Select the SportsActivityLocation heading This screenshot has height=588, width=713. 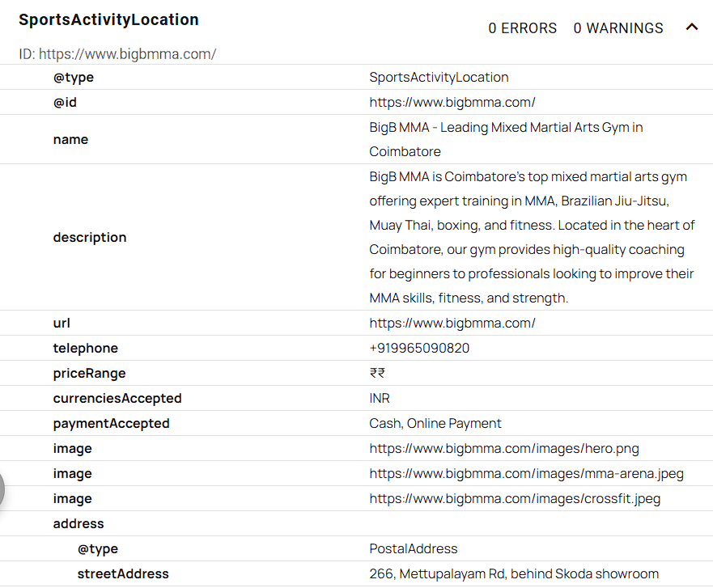coord(108,19)
